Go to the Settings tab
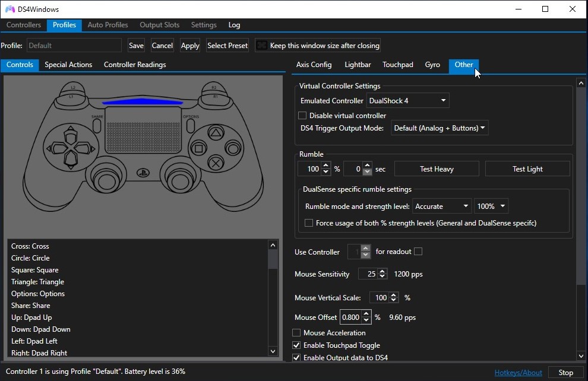Screen dimensions: 588x381 [204, 25]
